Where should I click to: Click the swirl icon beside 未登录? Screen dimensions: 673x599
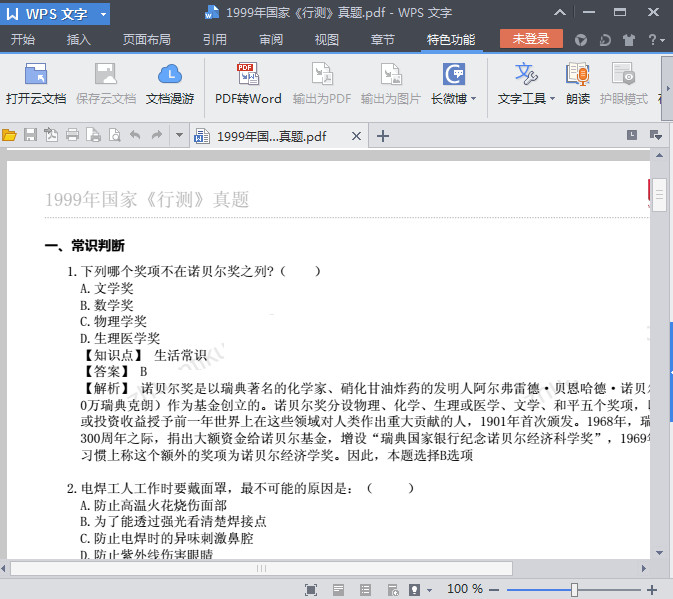coord(605,40)
